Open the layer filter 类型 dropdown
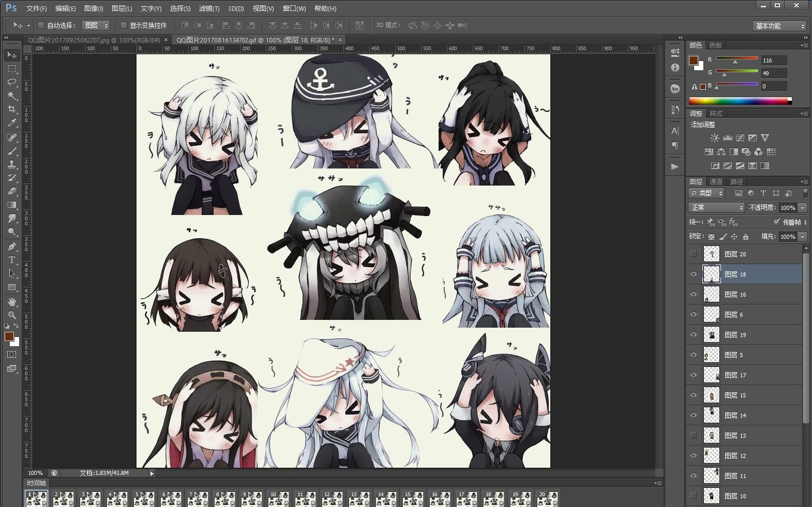812x507 pixels. tap(706, 193)
